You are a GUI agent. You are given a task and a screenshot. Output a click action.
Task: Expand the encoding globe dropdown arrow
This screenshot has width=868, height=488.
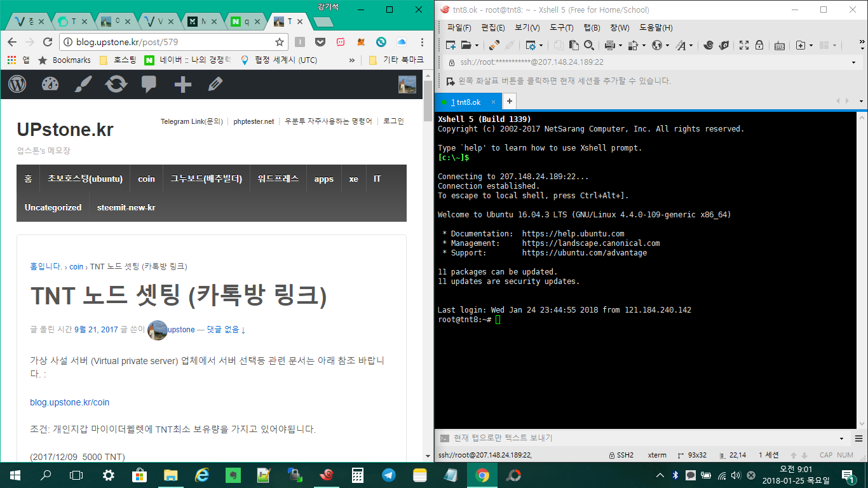click(667, 46)
